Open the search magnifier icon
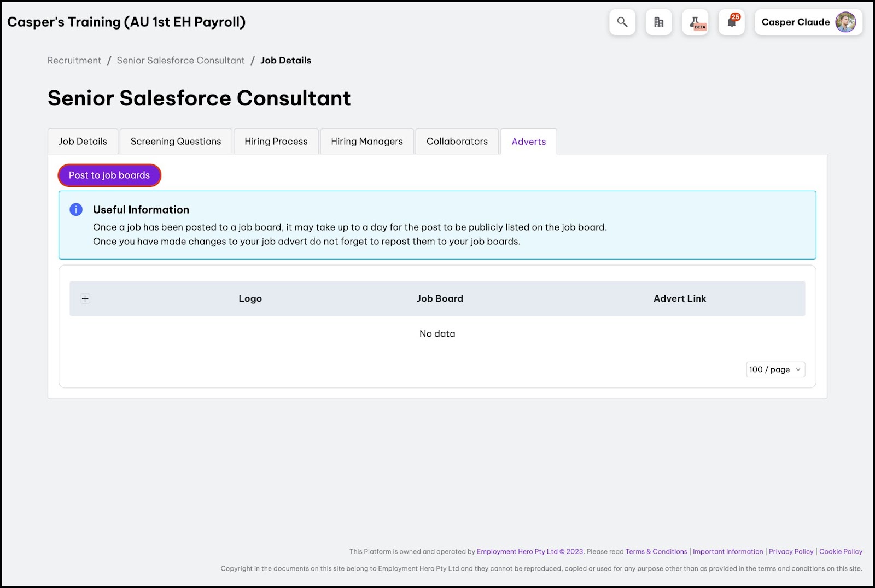 tap(622, 22)
